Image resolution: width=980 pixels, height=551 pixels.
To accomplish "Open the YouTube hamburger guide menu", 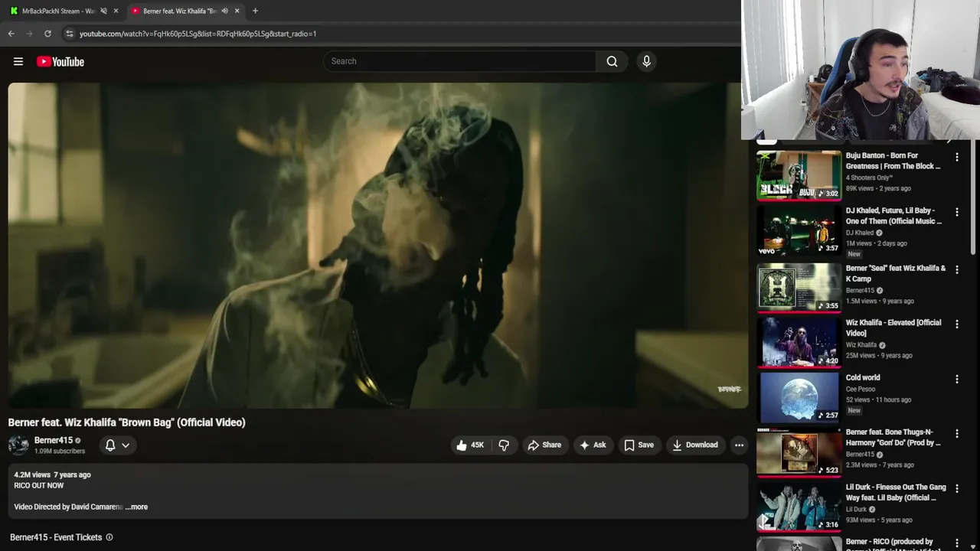I will (x=18, y=61).
